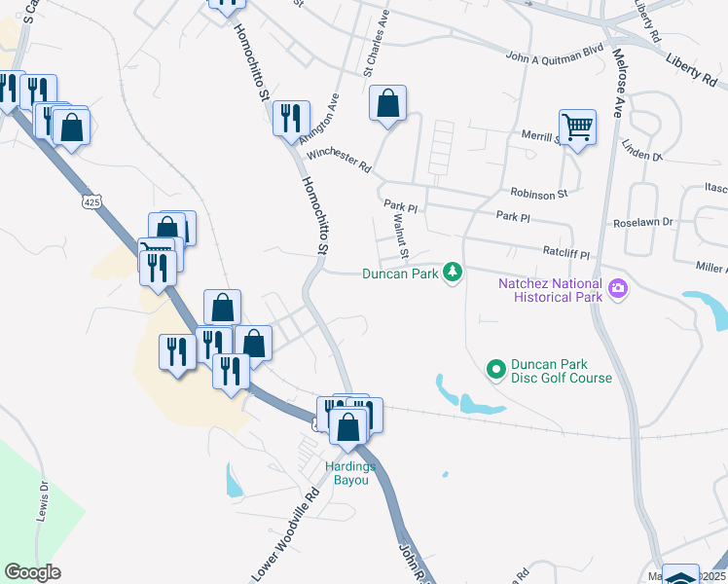The image size is (728, 584).
Task: Click the school marker at bottom right corner
Action: (x=680, y=574)
